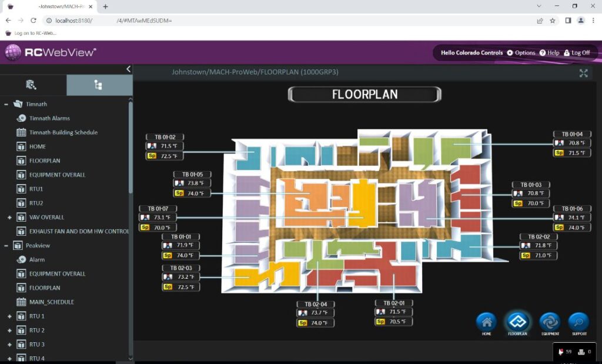
Task: Switch to the tree view sidebar tab
Action: (x=99, y=85)
